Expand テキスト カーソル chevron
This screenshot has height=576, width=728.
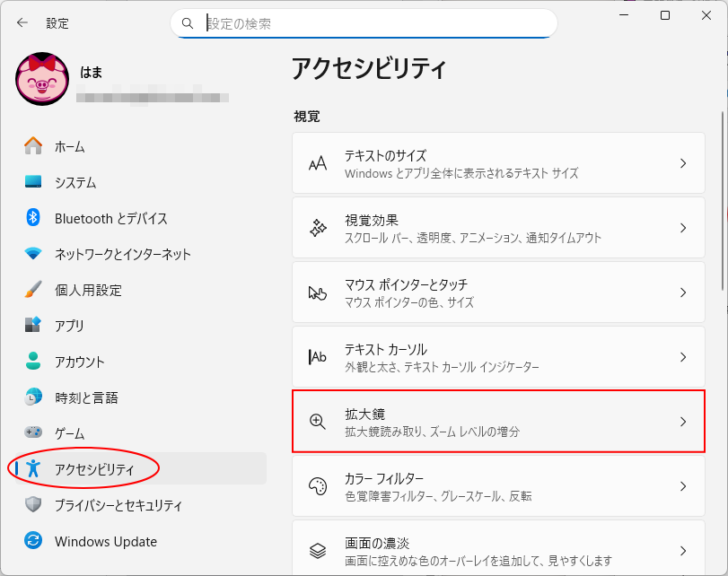click(x=683, y=357)
